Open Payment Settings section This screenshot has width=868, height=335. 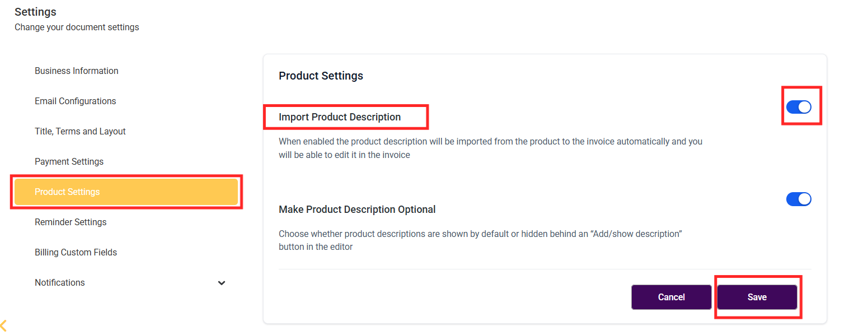69,162
